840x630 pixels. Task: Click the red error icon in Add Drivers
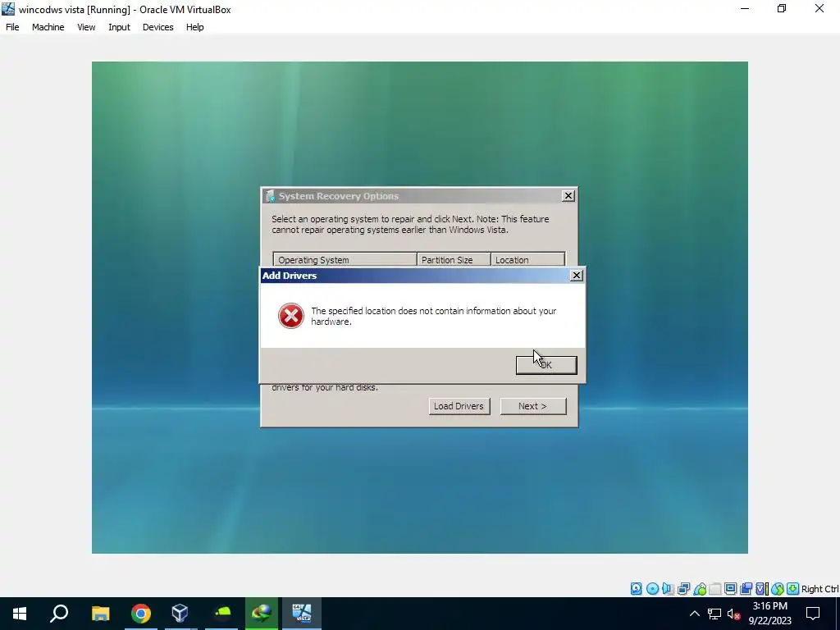pos(291,316)
